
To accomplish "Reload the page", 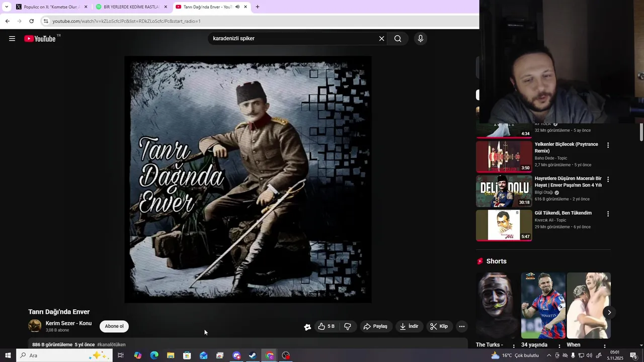I will tap(31, 21).
